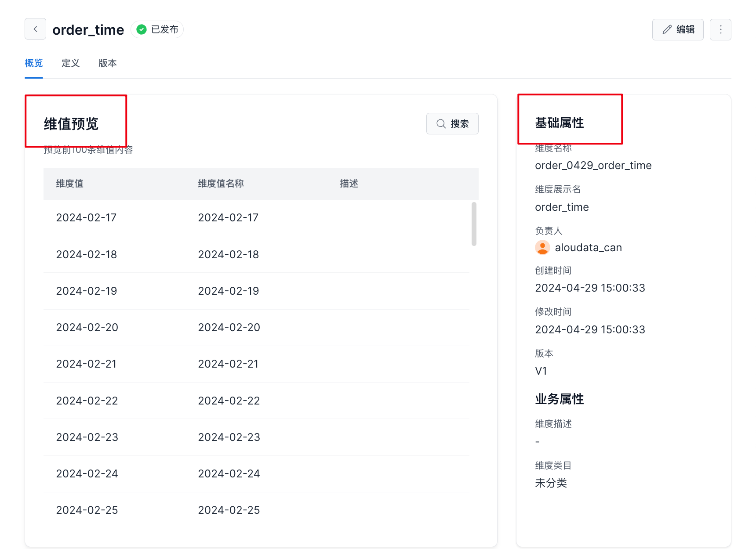Click the 描述 column header
The width and height of the screenshot is (756, 549).
(x=349, y=184)
